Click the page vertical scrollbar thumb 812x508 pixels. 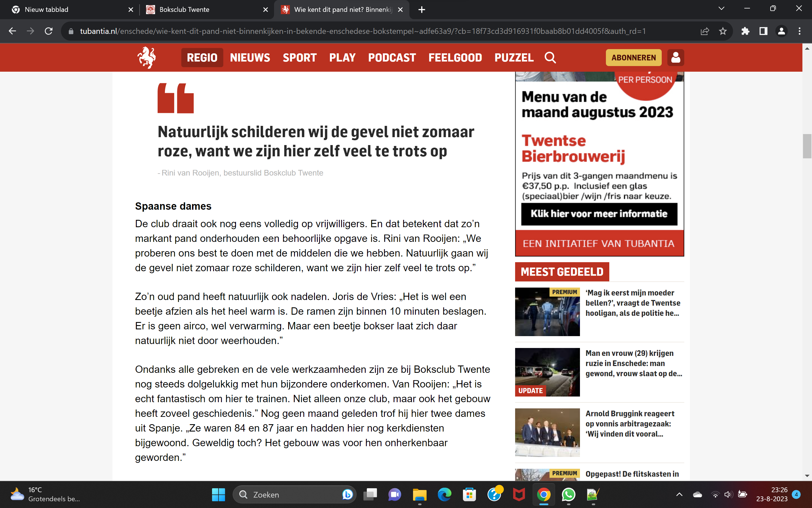pos(807,146)
